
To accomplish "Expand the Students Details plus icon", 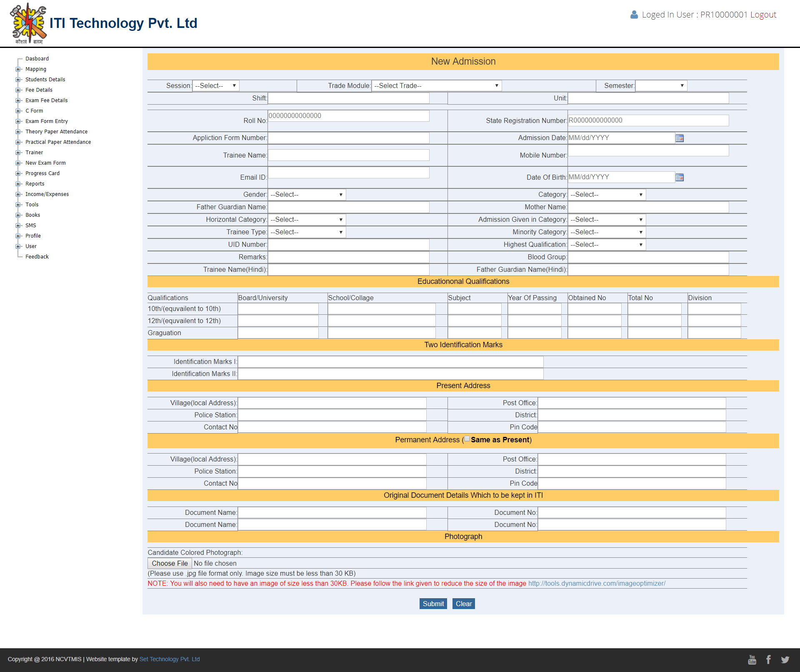I will (x=18, y=80).
